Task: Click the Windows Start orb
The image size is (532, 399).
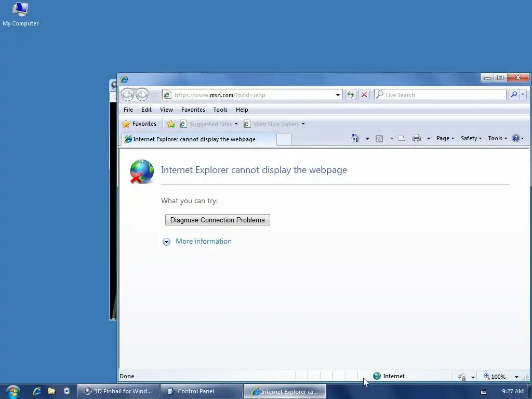Action: point(13,392)
